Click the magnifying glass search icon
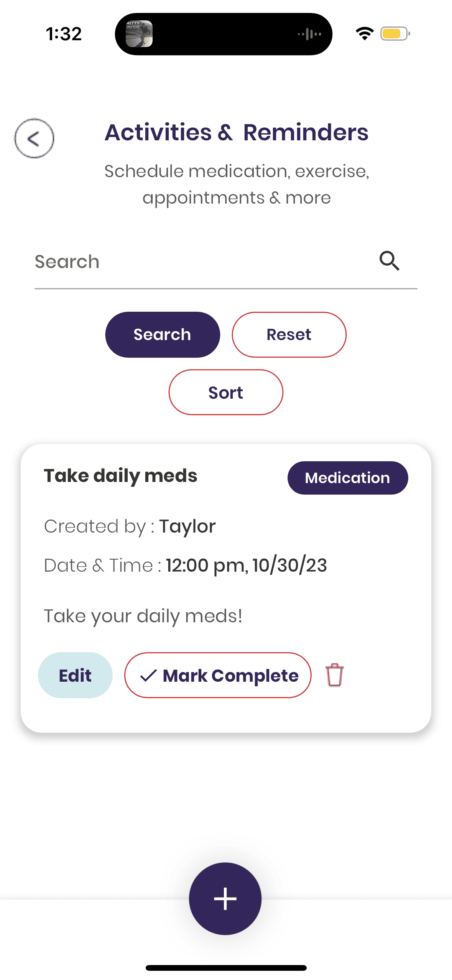Image resolution: width=452 pixels, height=980 pixels. point(389,261)
